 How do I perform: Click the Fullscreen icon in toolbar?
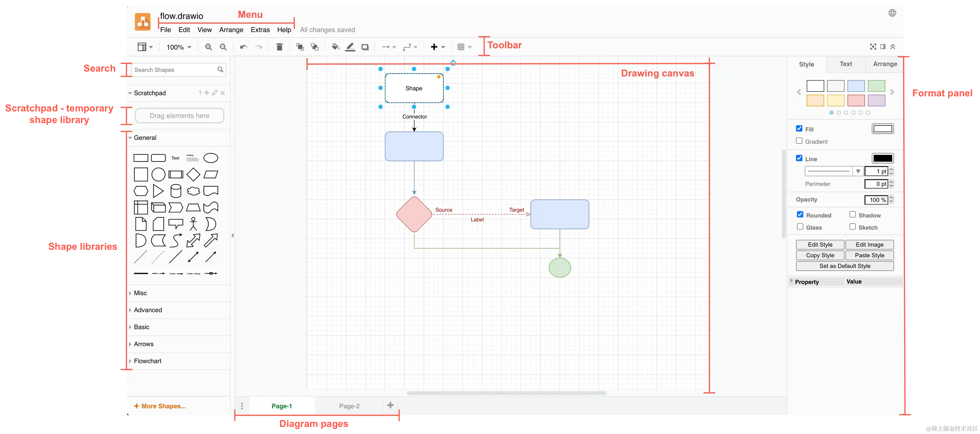pyautogui.click(x=873, y=47)
